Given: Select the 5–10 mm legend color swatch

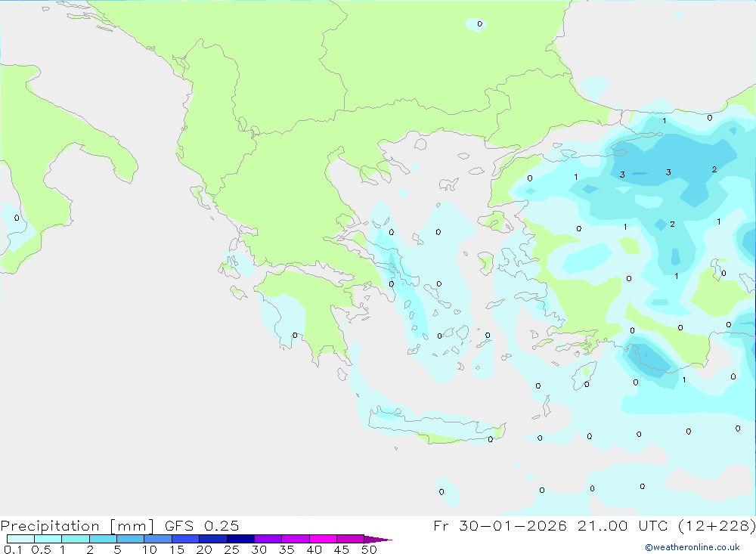Looking at the screenshot, I should click(130, 539).
